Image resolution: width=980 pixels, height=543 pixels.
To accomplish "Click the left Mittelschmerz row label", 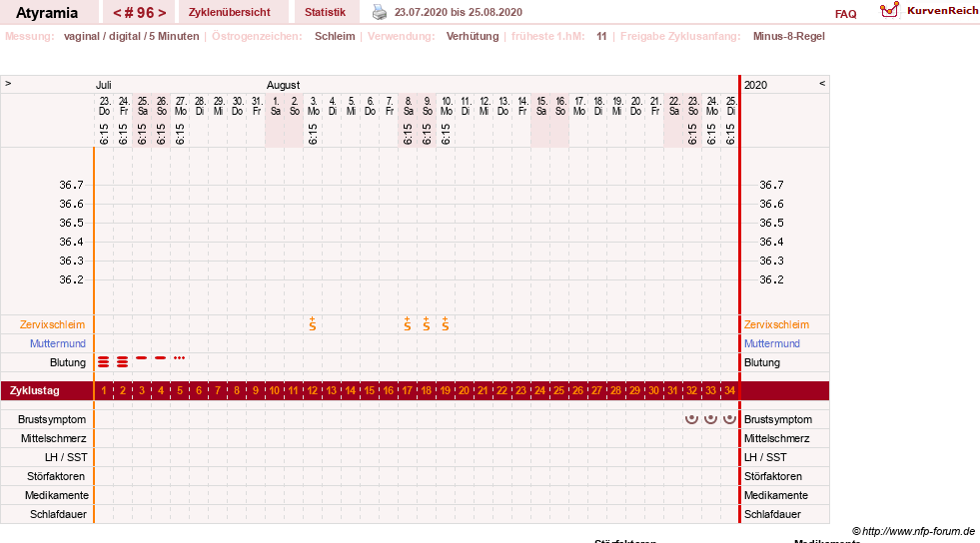I will 54,438.
